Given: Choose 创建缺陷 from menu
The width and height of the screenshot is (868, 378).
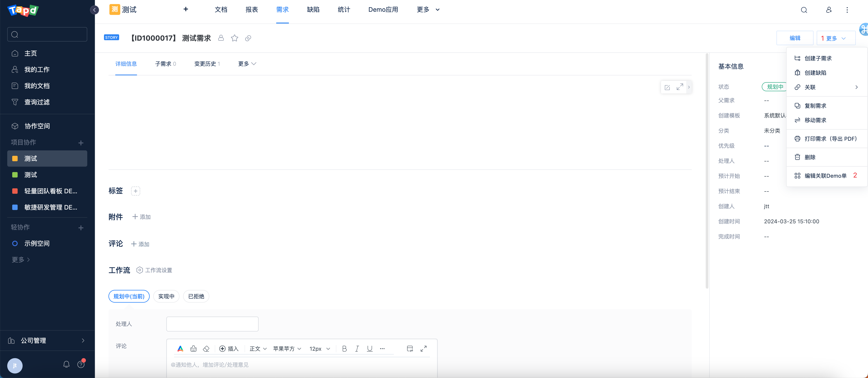Looking at the screenshot, I should 827,73.
